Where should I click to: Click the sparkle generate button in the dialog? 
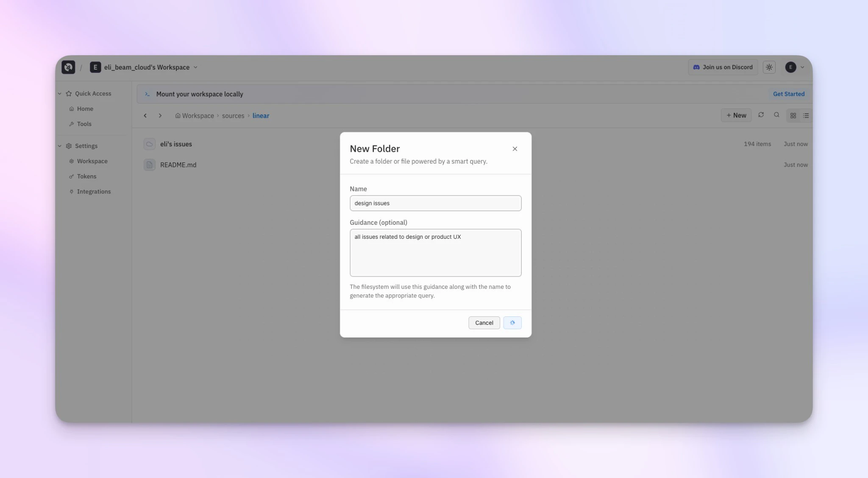(x=512, y=323)
